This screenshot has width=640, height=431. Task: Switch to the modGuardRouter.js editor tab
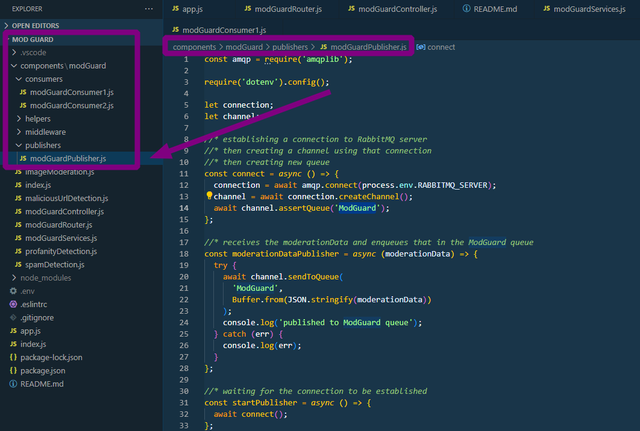288,9
